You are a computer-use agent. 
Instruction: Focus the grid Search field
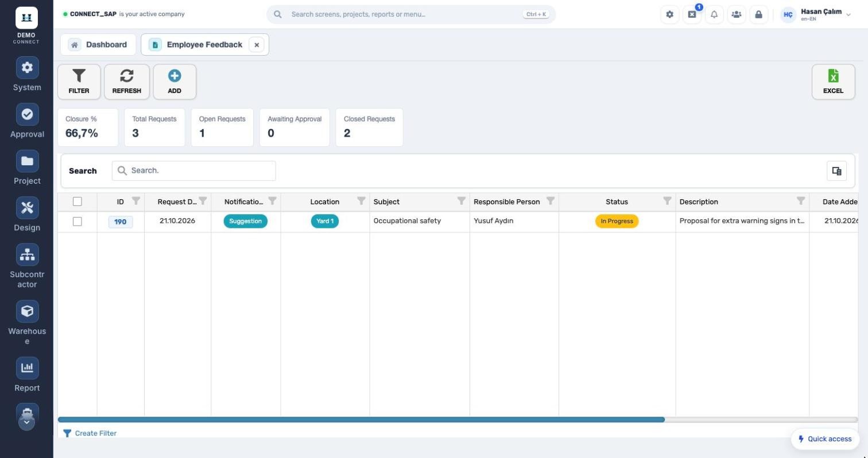point(194,170)
